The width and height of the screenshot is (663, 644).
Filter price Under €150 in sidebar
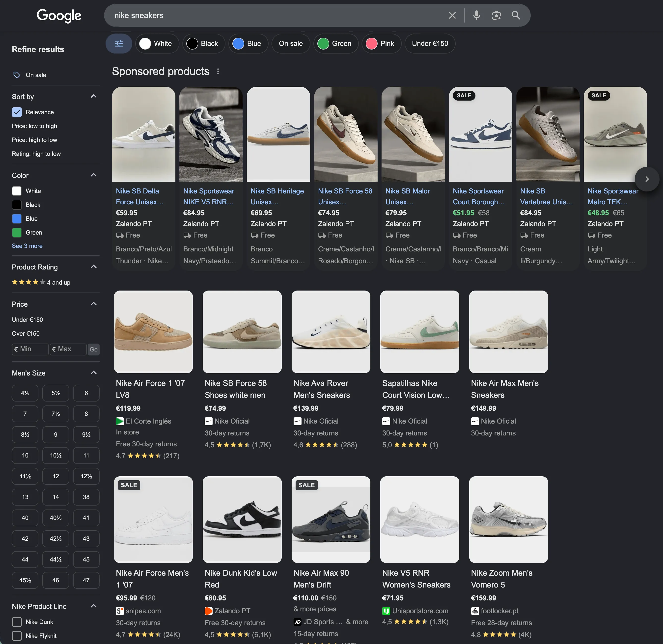click(28, 320)
